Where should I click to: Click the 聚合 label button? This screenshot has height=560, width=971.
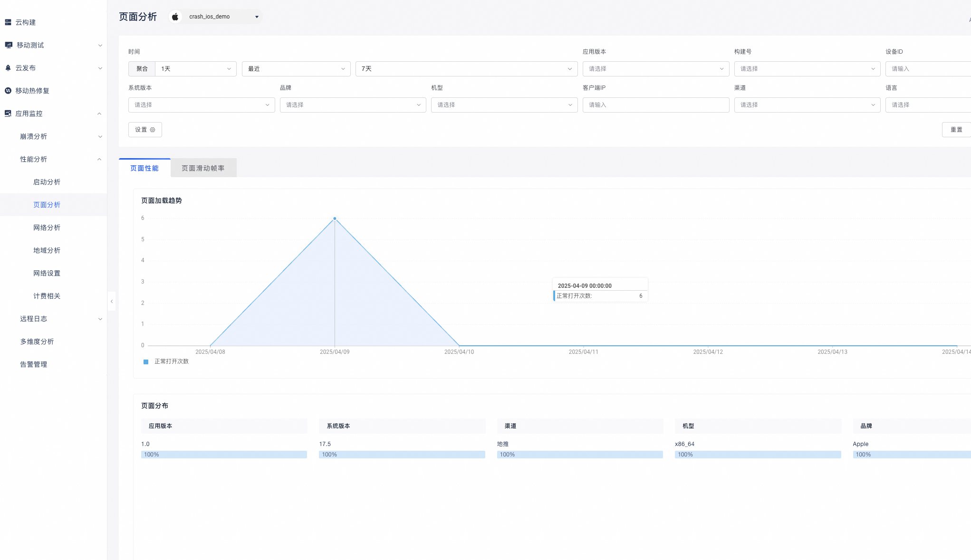point(142,69)
